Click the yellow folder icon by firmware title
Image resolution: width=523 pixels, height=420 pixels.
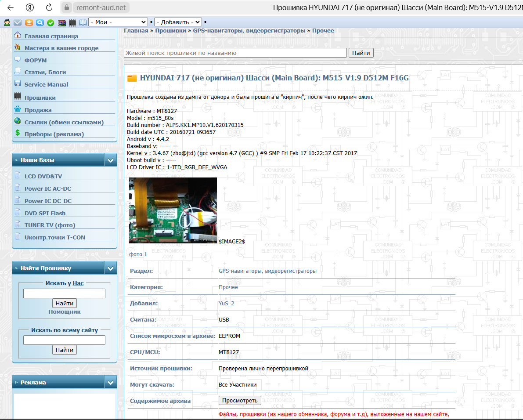click(x=132, y=78)
